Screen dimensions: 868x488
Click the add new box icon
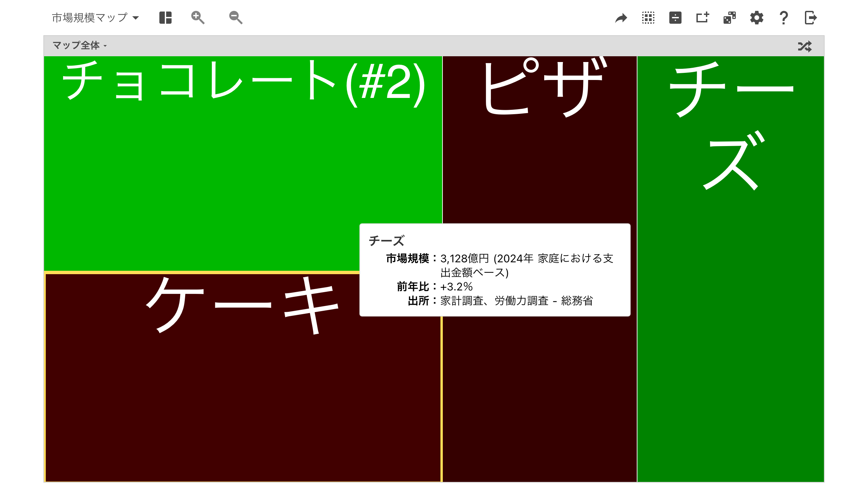(703, 18)
